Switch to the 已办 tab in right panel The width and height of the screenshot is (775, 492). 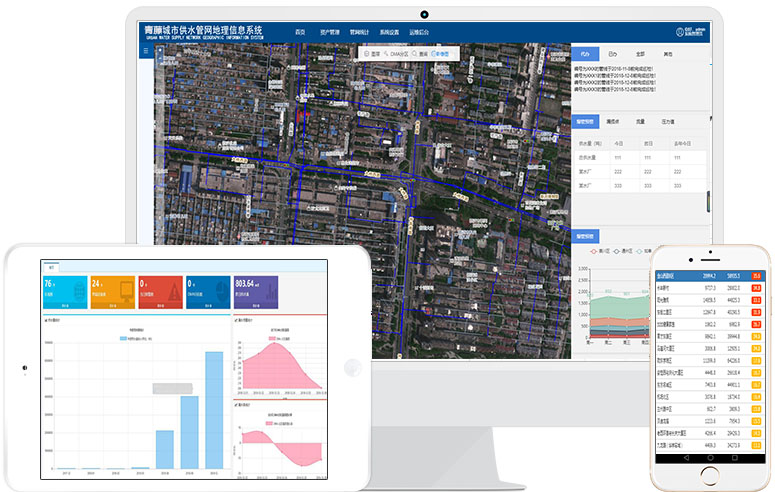[x=612, y=54]
